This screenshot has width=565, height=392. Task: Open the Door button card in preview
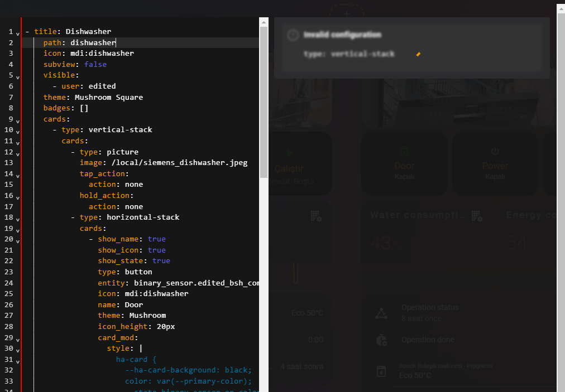404,163
